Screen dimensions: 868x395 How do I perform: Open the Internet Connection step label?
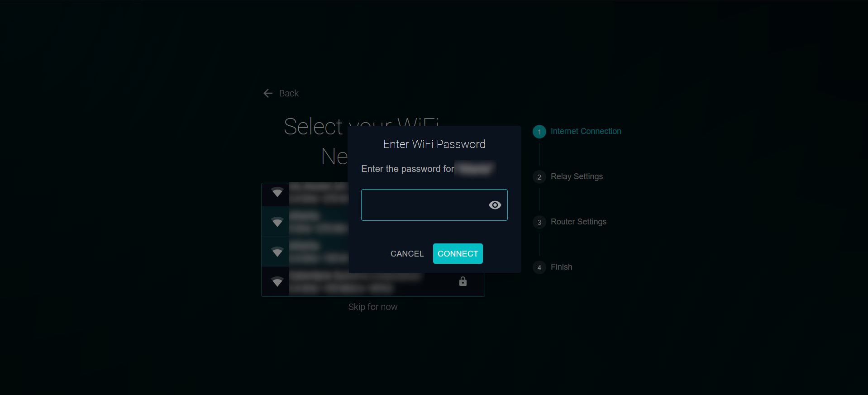click(x=586, y=131)
